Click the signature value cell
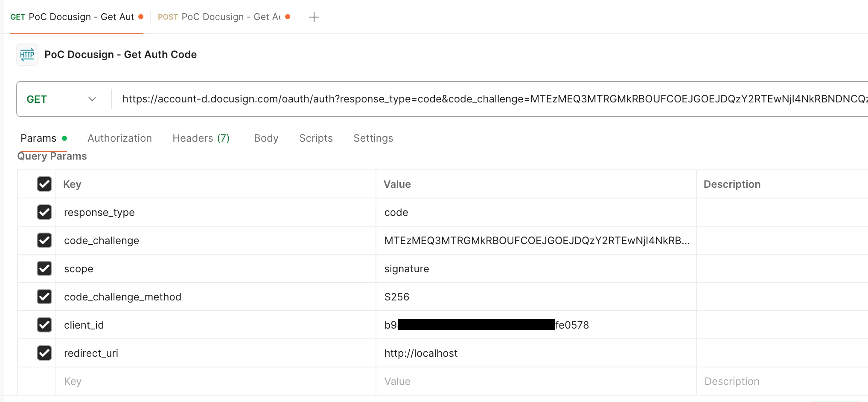 (536, 268)
